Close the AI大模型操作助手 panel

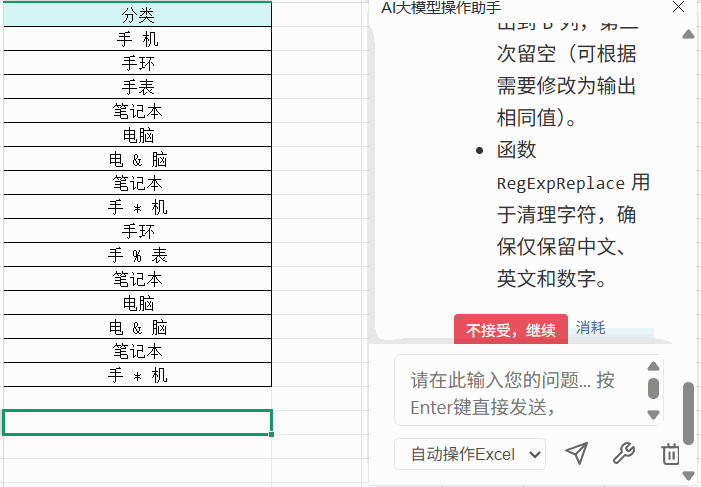[678, 7]
